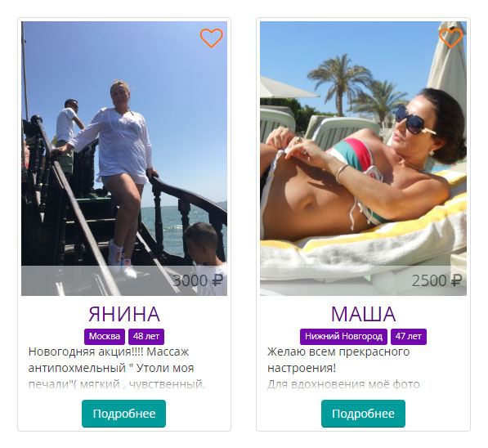This screenshot has width=488, height=448.
Task: Click the Желаю всем прекрасного настроения text
Action: coord(338,360)
